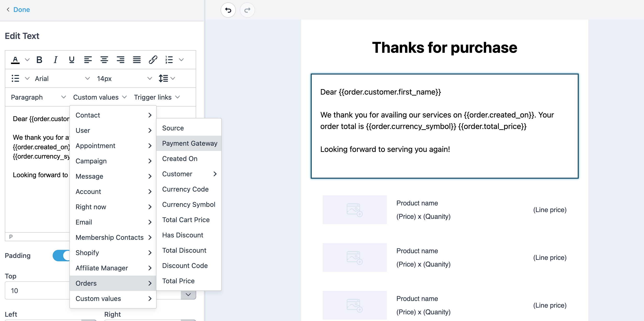Click the Bold formatting icon
Viewport: 644px width, 321px height.
pyautogui.click(x=39, y=60)
